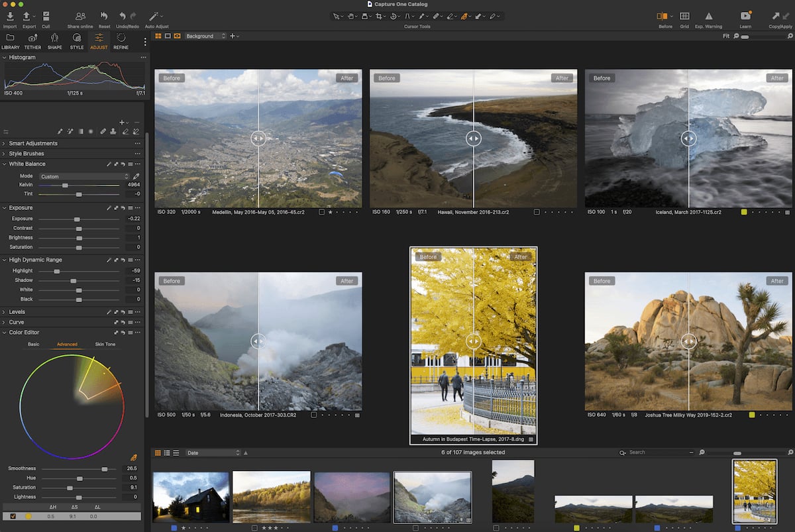This screenshot has width=795, height=532.
Task: Open the Grid overlay
Action: [684, 15]
